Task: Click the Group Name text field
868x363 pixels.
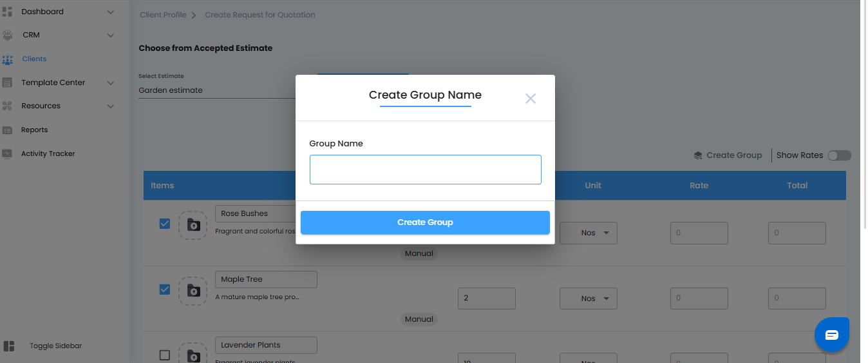Action: coord(425,170)
